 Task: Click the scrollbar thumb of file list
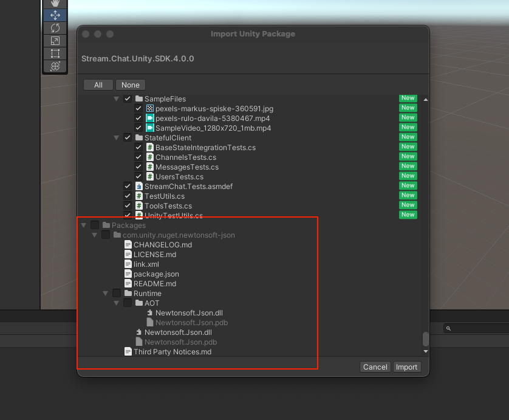[x=426, y=339]
